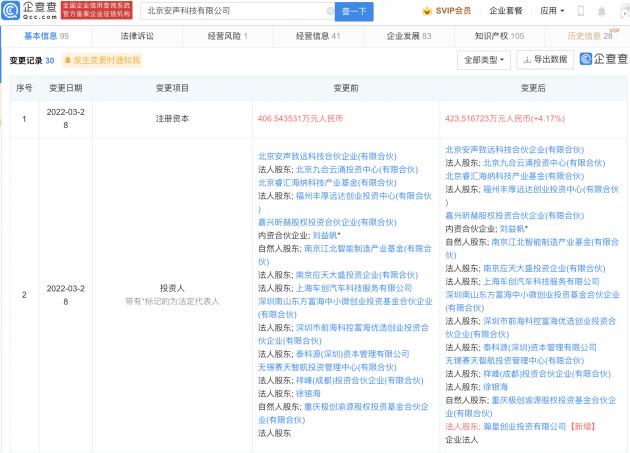The image size is (630, 453).
Task: Expand the 全部类型 filter dropdown
Action: coord(484,60)
